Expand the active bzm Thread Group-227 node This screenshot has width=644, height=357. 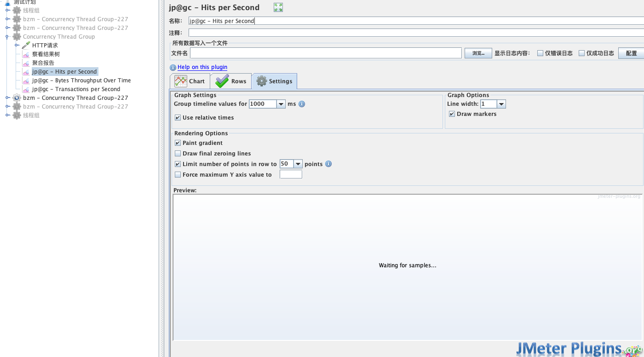coord(7,98)
